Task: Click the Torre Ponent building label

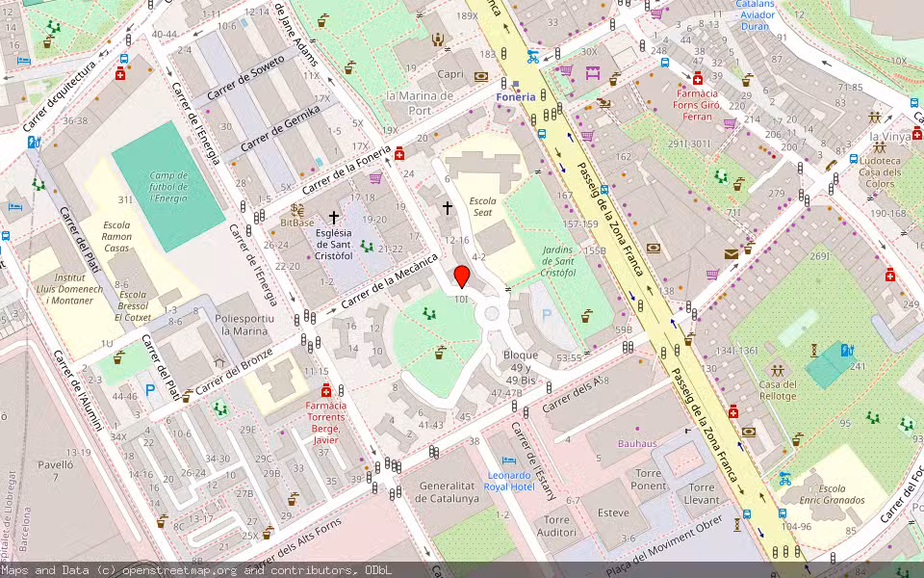Action: click(x=648, y=480)
